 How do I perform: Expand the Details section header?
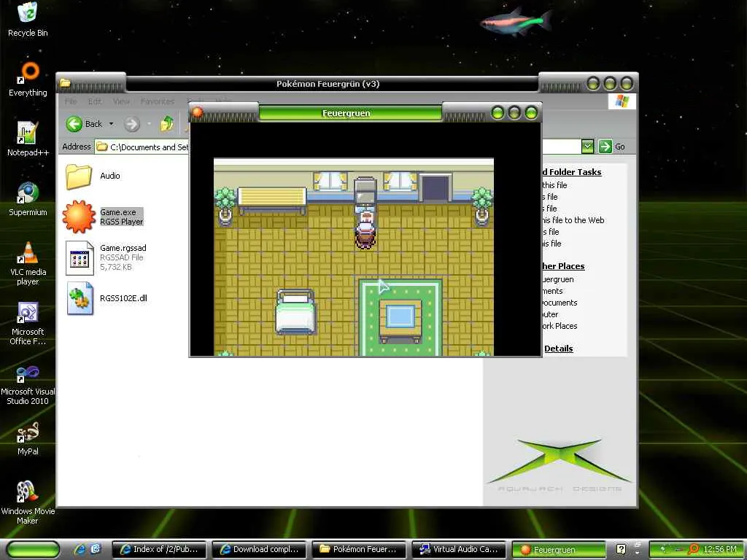pos(558,349)
